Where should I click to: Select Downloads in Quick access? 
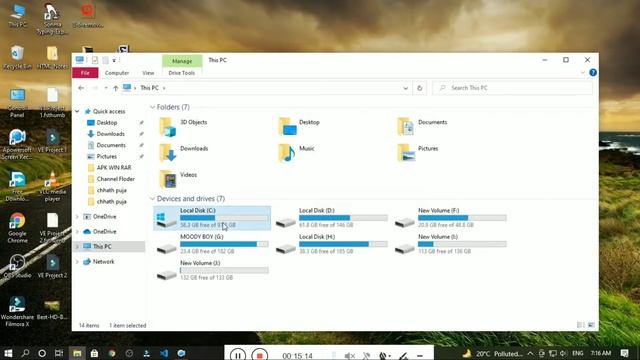[110, 134]
